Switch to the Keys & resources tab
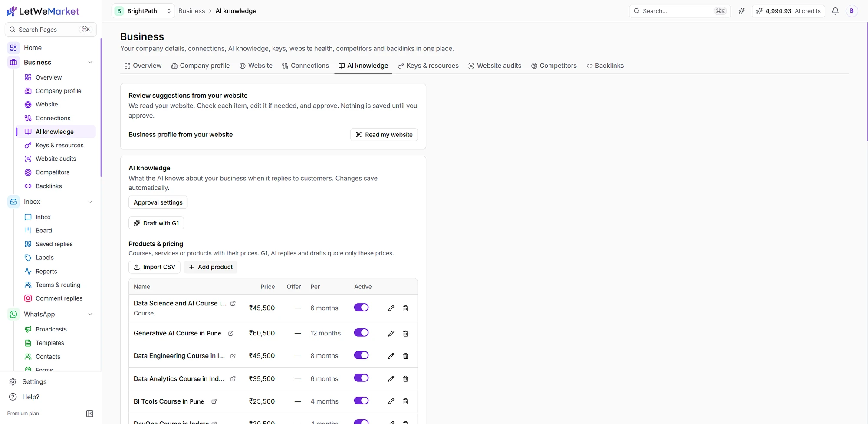This screenshot has width=868, height=424. click(x=428, y=66)
